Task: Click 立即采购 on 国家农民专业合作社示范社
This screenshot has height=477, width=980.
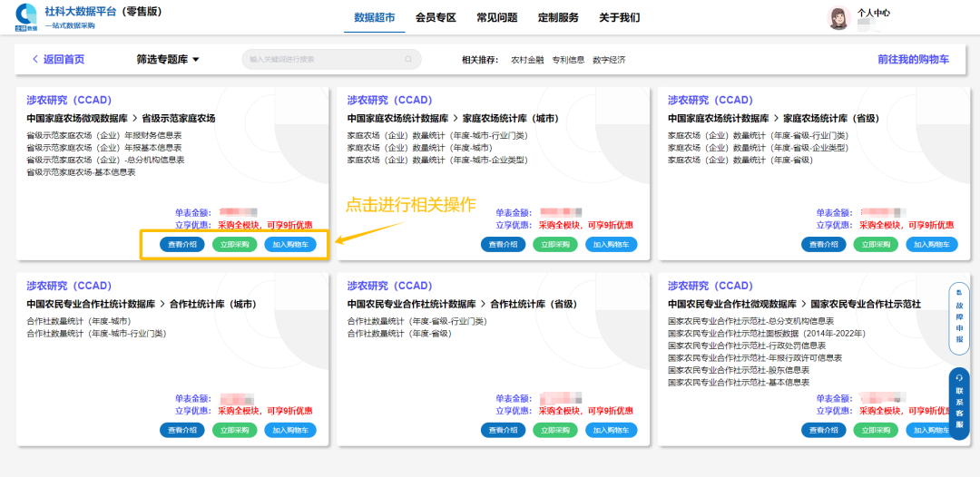Action: click(877, 430)
